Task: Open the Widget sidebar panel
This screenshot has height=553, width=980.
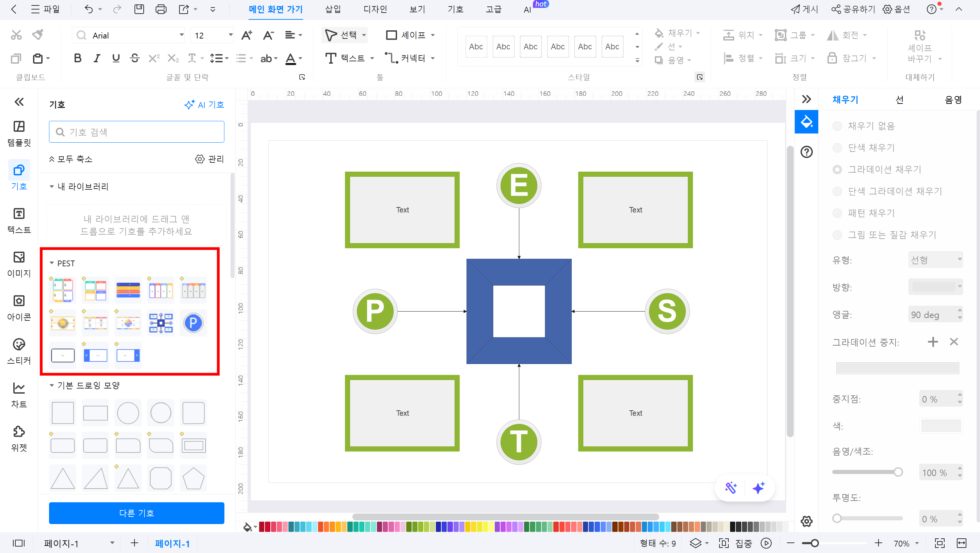Action: (19, 439)
